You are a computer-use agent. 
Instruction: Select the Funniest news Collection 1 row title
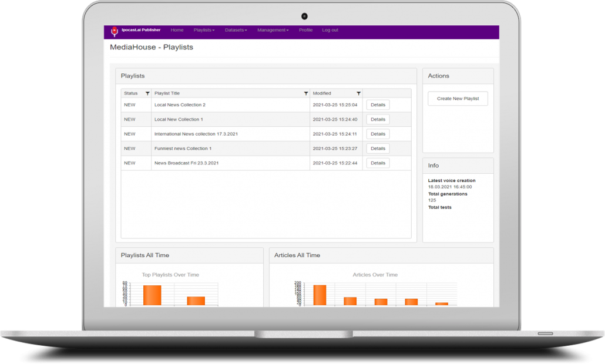(x=183, y=149)
